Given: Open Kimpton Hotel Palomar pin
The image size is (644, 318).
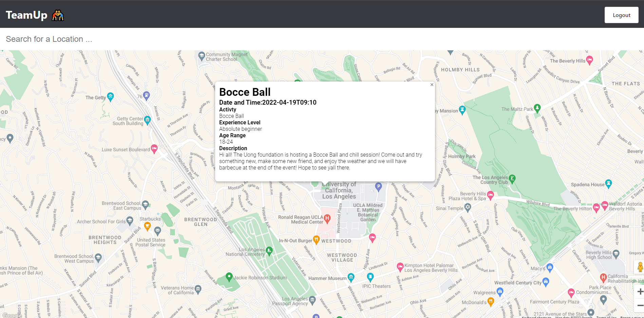Looking at the screenshot, I should (400, 267).
